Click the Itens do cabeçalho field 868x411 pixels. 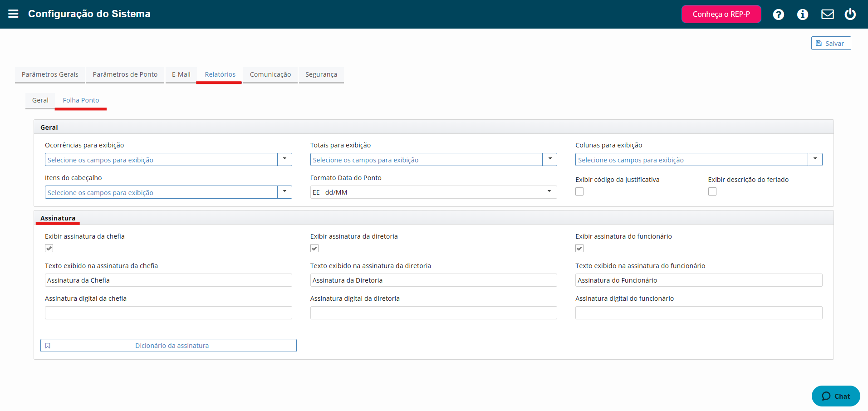[x=162, y=192]
